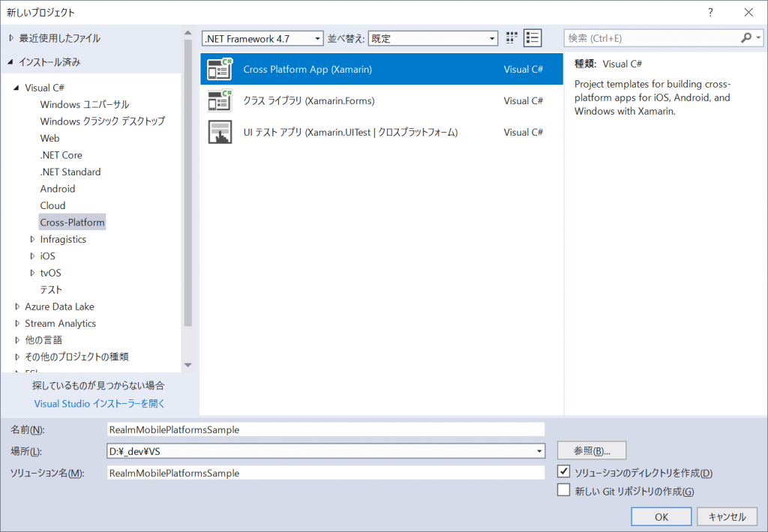
Task: Close the new project dialog
Action: pos(748,12)
